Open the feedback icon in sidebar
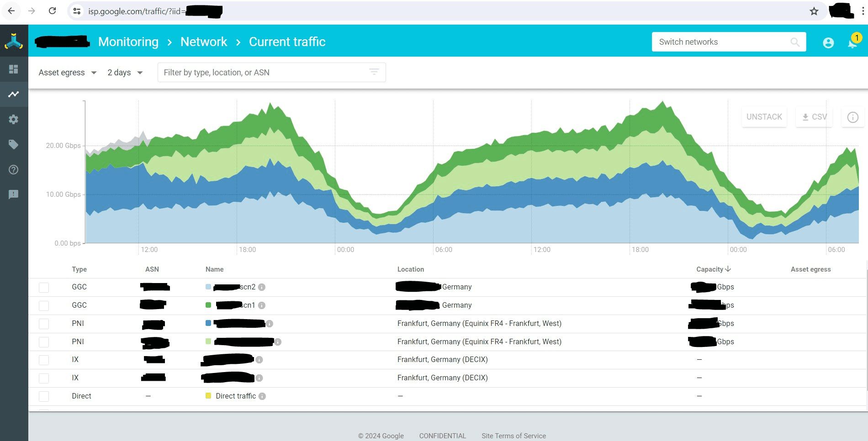 pyautogui.click(x=14, y=194)
